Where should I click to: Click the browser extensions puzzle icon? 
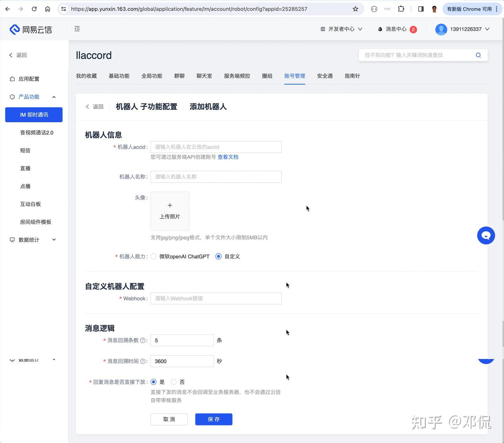click(x=401, y=9)
